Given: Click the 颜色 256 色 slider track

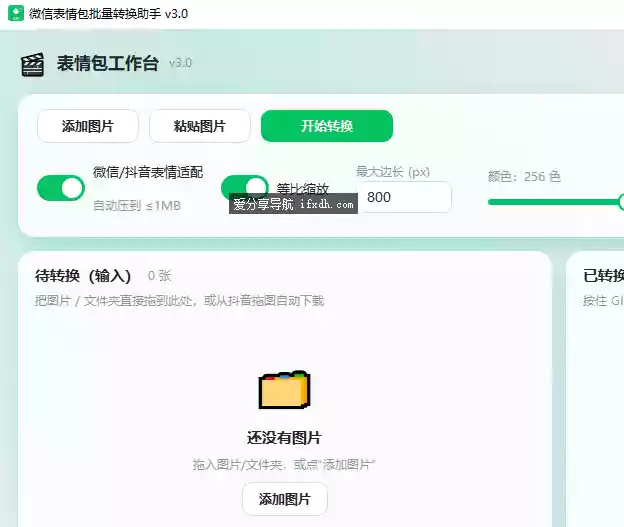Looking at the screenshot, I should [x=556, y=202].
